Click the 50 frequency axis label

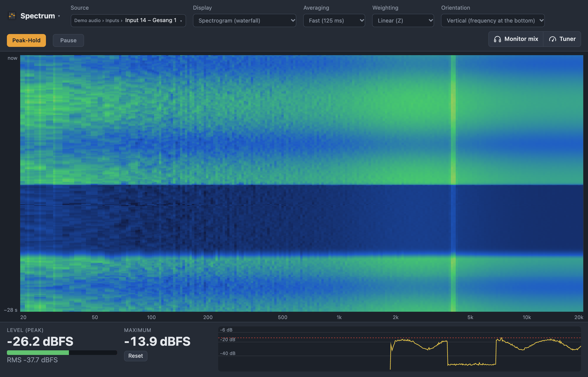[95, 317]
